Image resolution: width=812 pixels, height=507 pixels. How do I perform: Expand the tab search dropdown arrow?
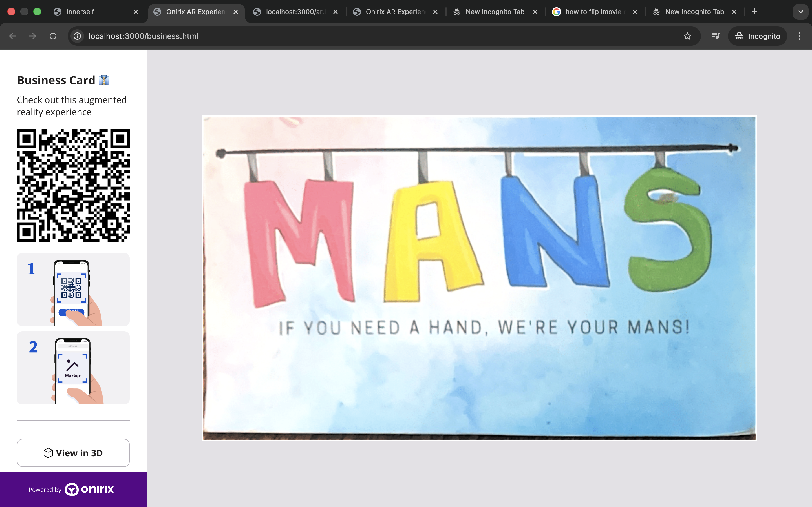801,12
